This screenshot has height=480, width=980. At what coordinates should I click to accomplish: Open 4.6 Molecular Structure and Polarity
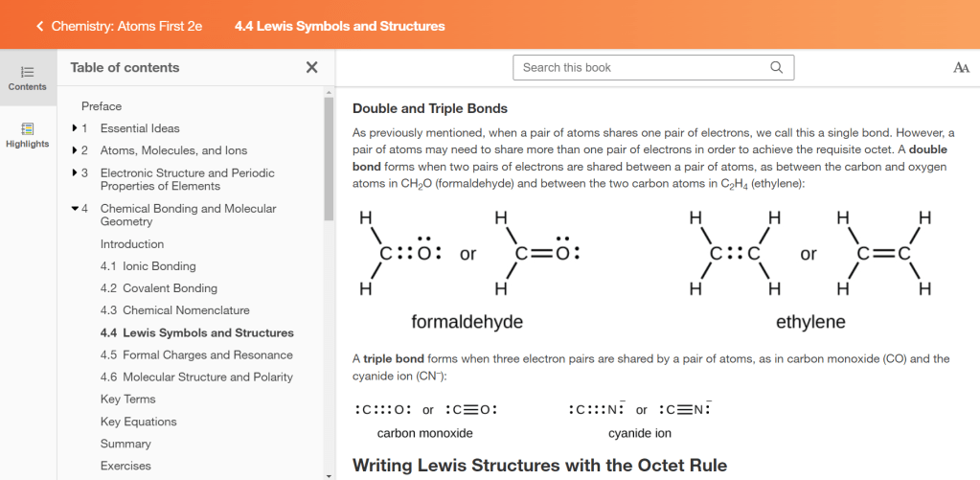click(x=196, y=377)
